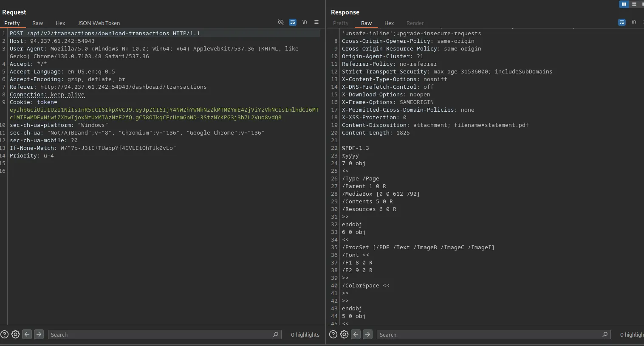644x346 pixels.
Task: Click the Accept-Encoding: gzip, deflate, br line
Action: pyautogui.click(x=68, y=79)
